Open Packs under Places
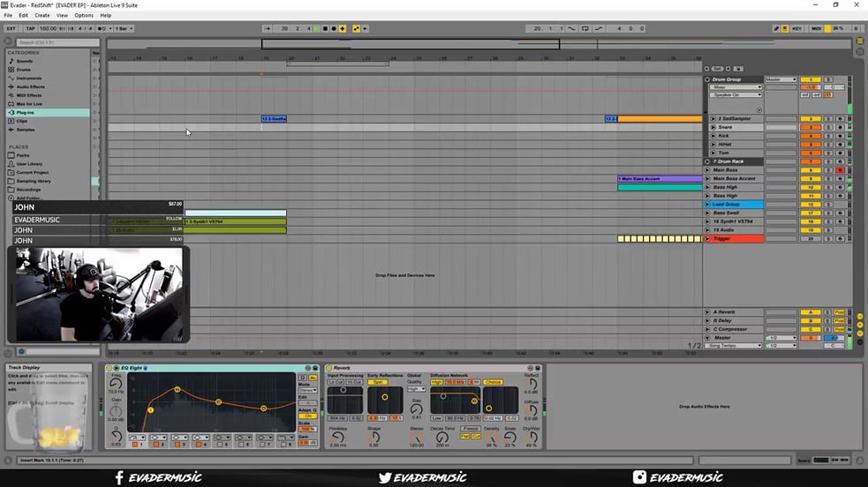Image resolution: width=868 pixels, height=487 pixels. tap(23, 155)
